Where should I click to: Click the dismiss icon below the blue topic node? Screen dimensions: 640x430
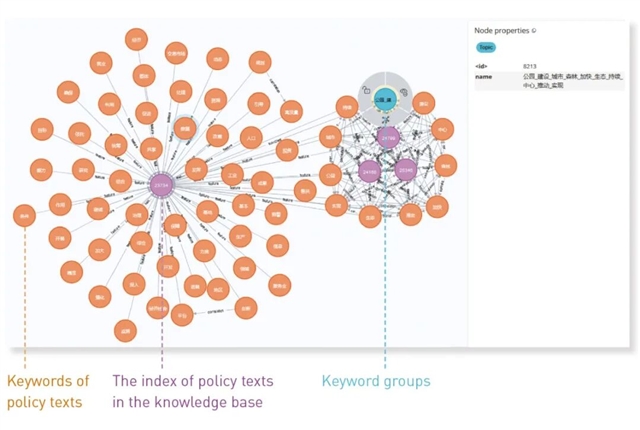pos(386,117)
